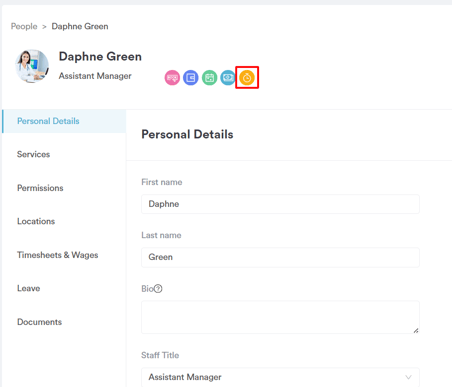Open Daphne Green's profile photo
Viewport: 452px width, 387px height.
click(32, 66)
